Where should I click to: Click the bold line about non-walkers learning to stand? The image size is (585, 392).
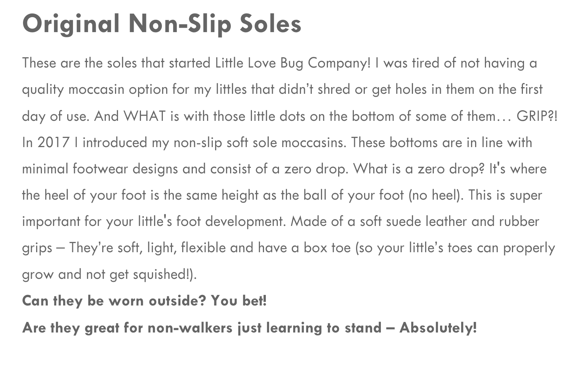coord(249,327)
